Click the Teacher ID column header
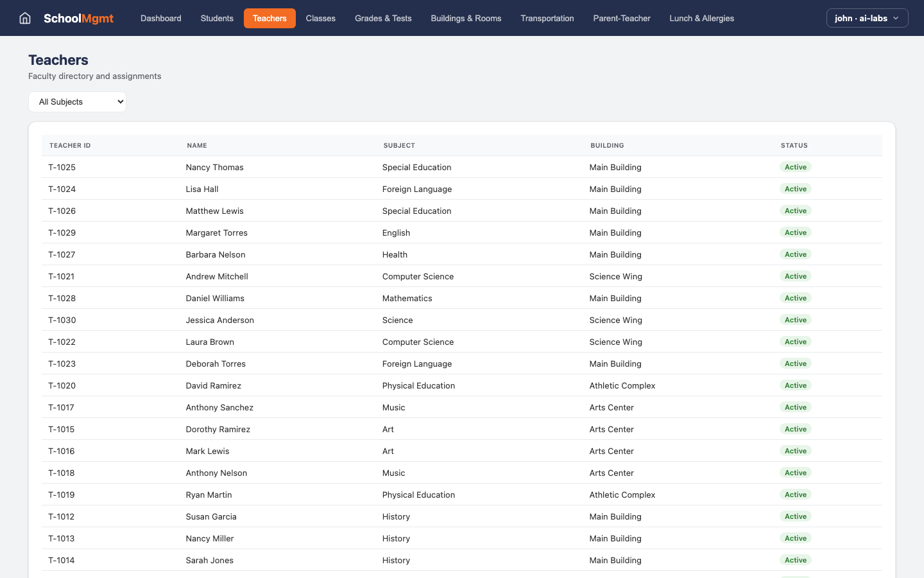924x578 pixels. pyautogui.click(x=70, y=146)
